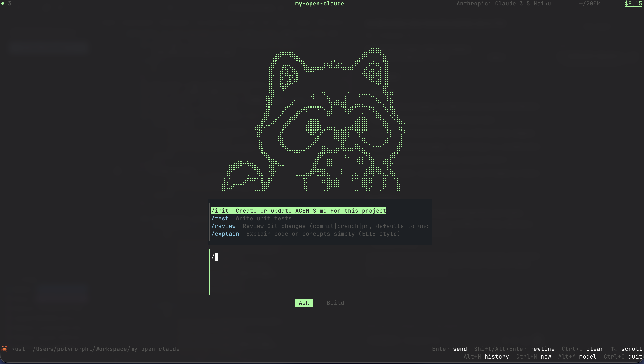This screenshot has height=364, width=644.
Task: Pick the /explain command entry
Action: (x=306, y=234)
